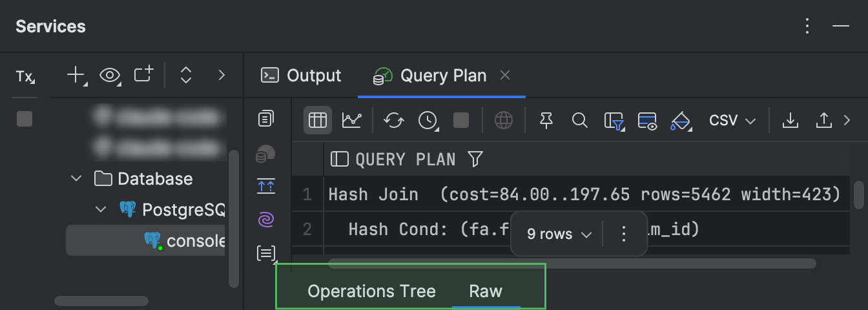Search in the query plan results
This screenshot has height=310, width=868.
[580, 120]
